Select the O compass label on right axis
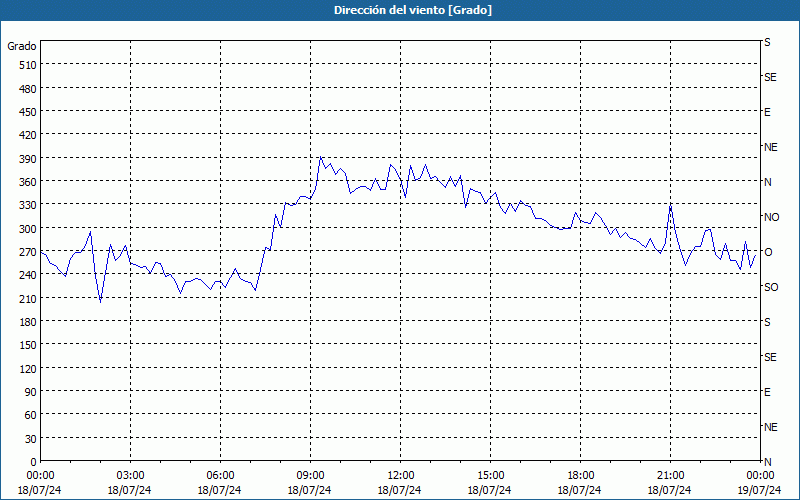Viewport: 800px width, 500px height. pos(767,252)
